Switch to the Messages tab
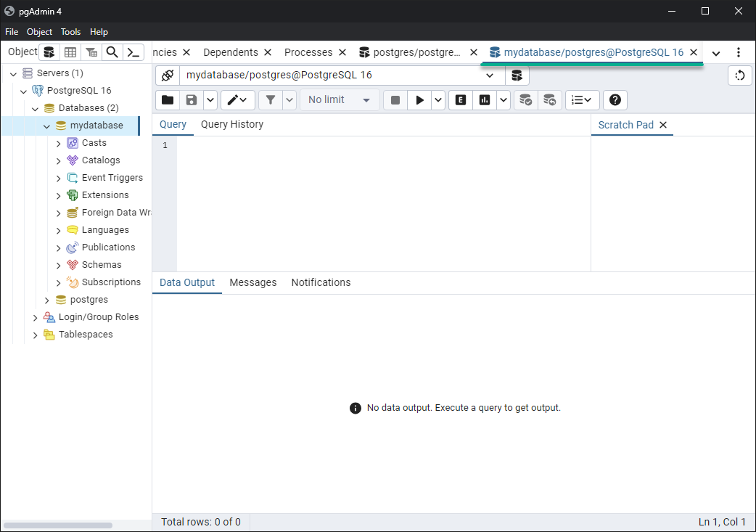Screen dimensions: 756x532 [253, 282]
